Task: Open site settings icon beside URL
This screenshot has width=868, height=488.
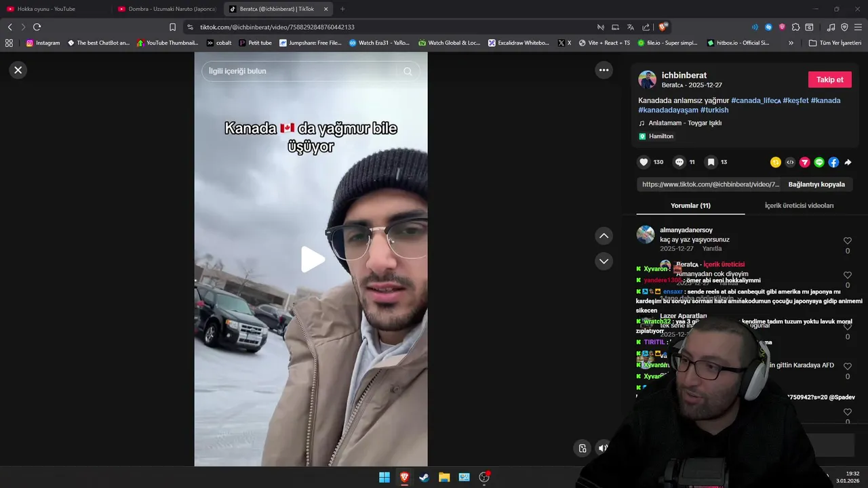Action: coord(189,27)
